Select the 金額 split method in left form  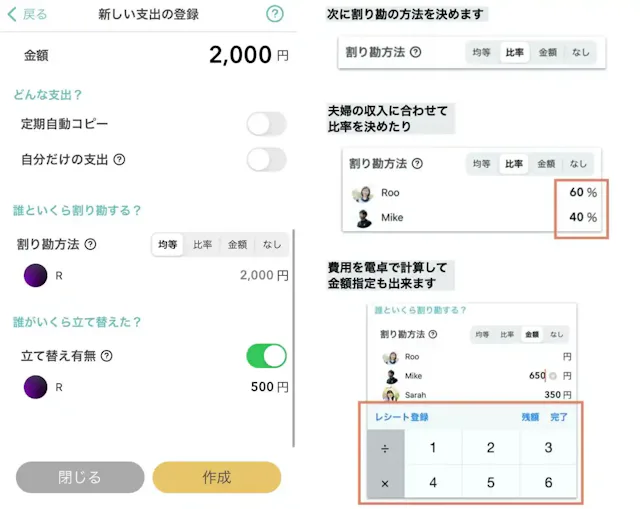237,244
